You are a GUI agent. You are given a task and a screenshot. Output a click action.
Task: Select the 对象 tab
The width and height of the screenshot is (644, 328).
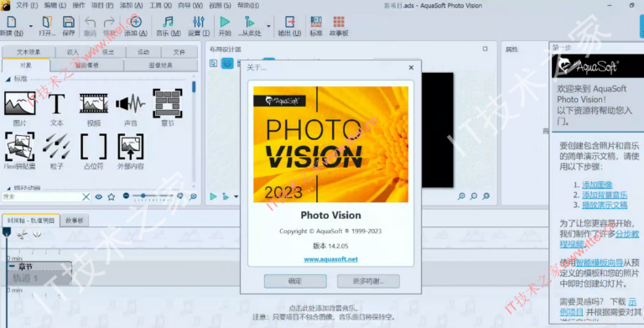pos(26,65)
